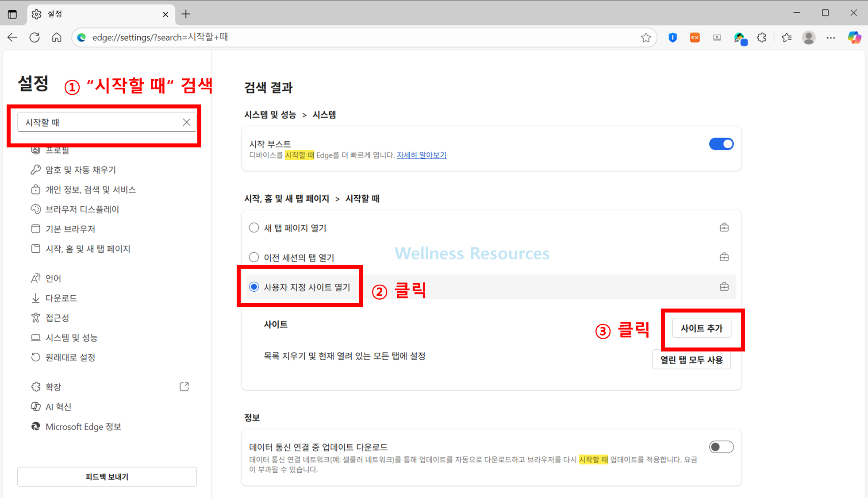Refresh the page
Screen dimensions: 868x498
[x=35, y=38]
